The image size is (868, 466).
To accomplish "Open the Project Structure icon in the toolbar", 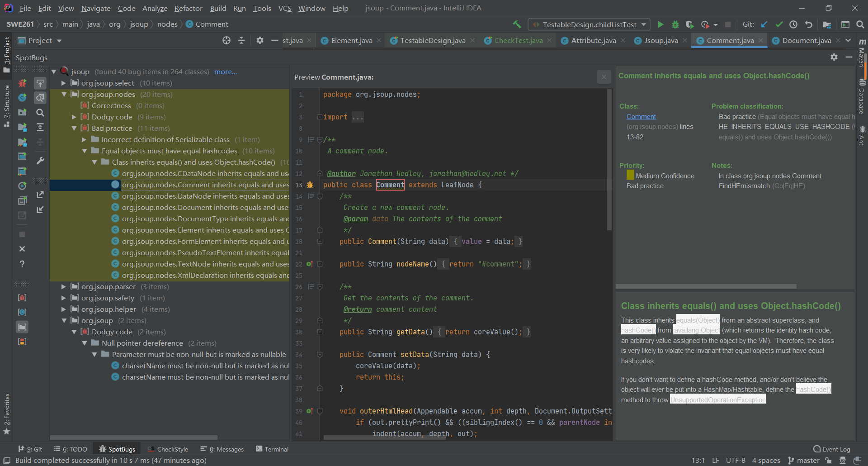I will point(827,24).
